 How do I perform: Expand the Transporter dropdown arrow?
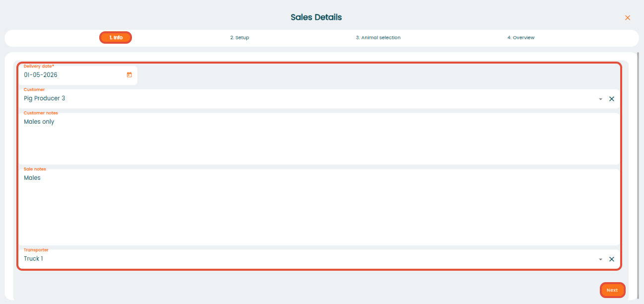click(x=600, y=259)
